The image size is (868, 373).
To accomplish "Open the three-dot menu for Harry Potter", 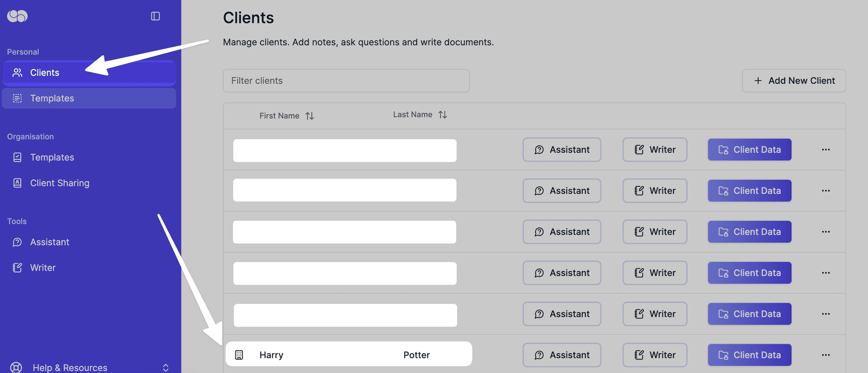I will [x=826, y=355].
